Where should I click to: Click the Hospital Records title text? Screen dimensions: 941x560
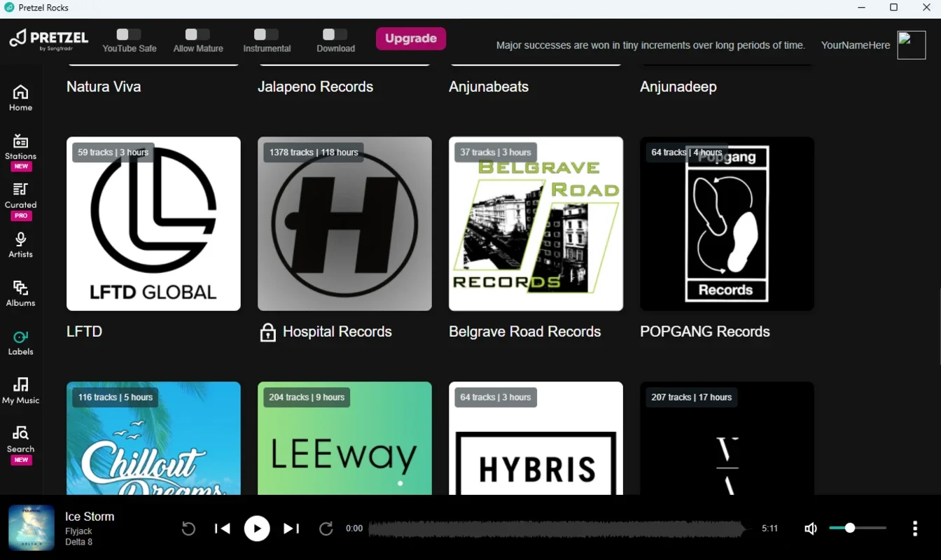pos(337,332)
